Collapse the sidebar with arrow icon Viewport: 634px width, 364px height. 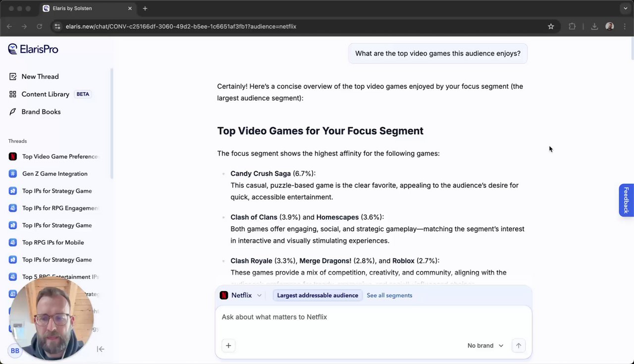point(101,349)
